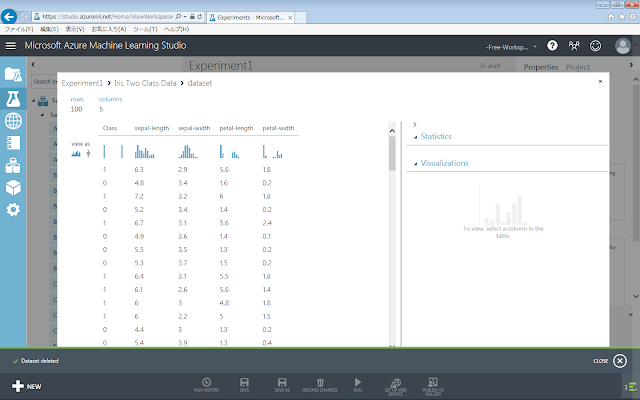
Task: Open the お気に入り(A) menu
Action: (x=109, y=29)
